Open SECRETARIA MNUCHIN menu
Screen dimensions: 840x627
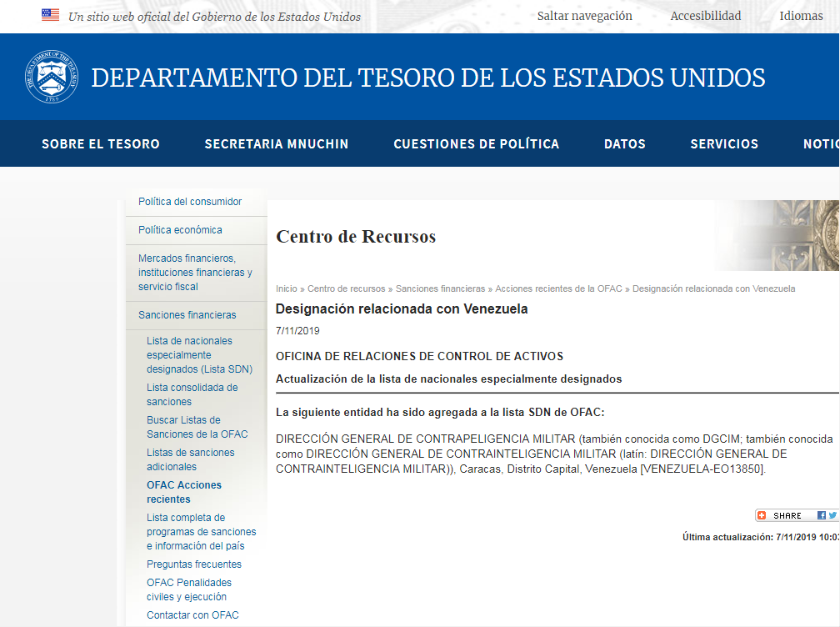(x=277, y=143)
